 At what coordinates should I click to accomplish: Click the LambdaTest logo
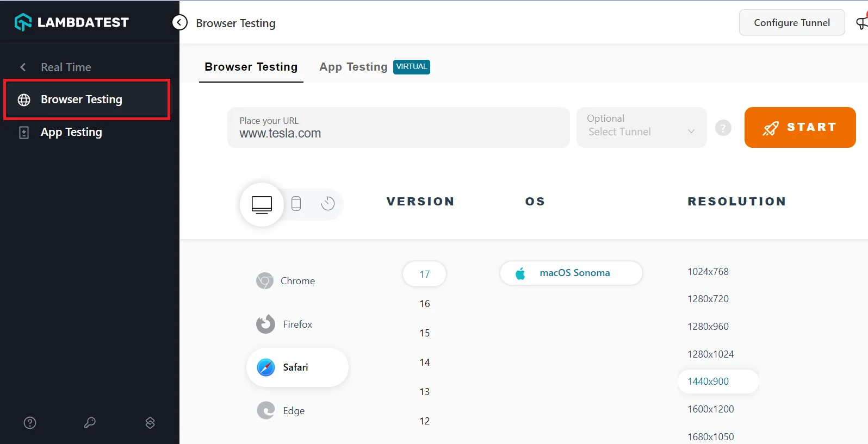(x=72, y=22)
